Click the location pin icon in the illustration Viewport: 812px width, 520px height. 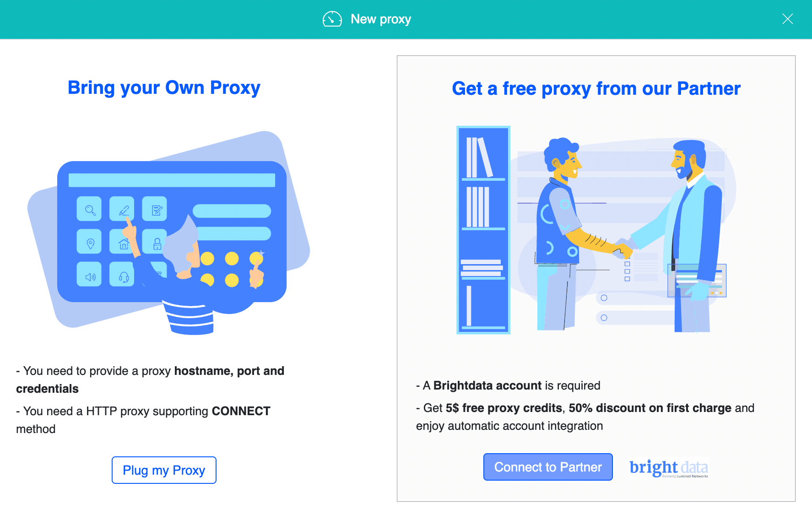coord(90,243)
